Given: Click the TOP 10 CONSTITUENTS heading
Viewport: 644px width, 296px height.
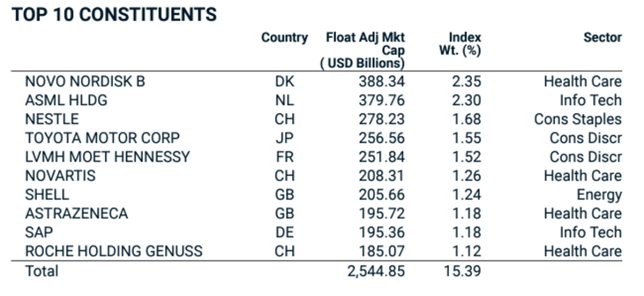Looking at the screenshot, I should coord(114,15).
